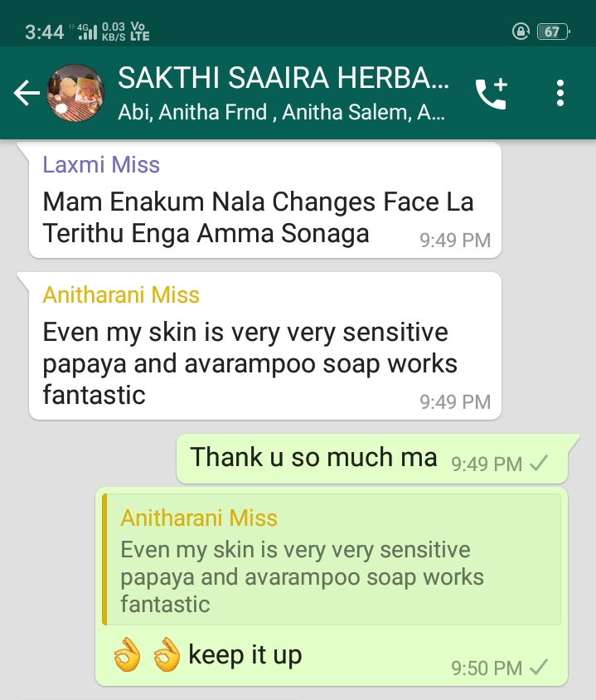Tap check mark on 9:50 PM sent message
Screen dimensions: 596x700
[539, 668]
